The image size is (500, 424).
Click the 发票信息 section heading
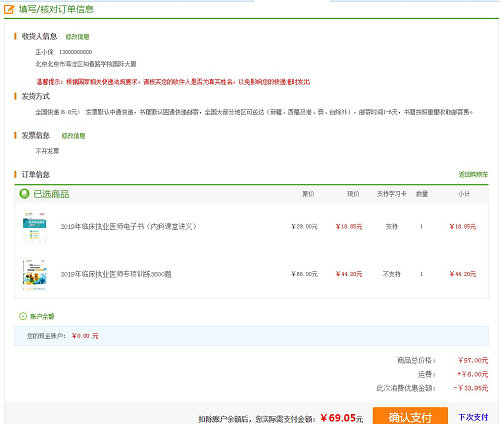pos(36,135)
